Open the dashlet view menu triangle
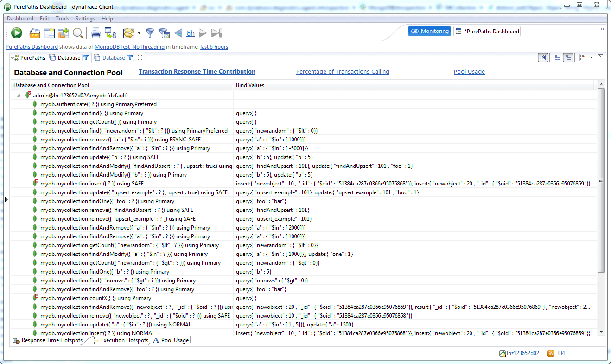Image resolution: width=611 pixels, height=364 pixels. (601, 56)
